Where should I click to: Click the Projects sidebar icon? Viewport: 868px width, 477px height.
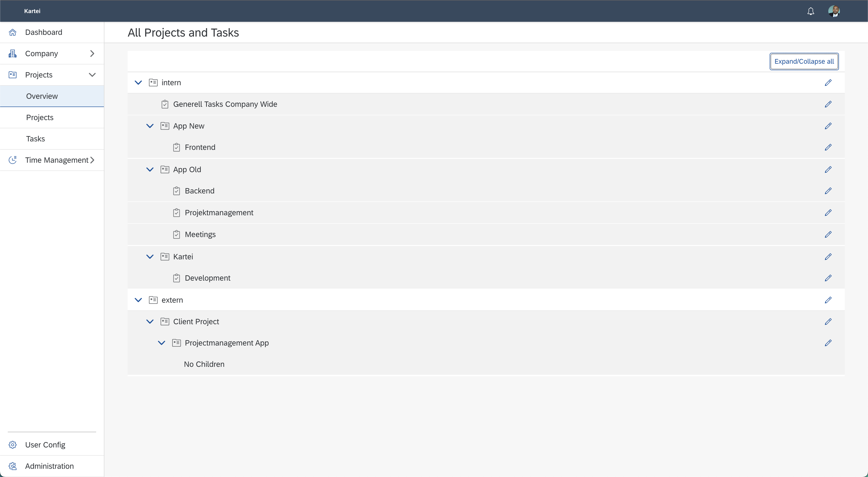pyautogui.click(x=12, y=75)
